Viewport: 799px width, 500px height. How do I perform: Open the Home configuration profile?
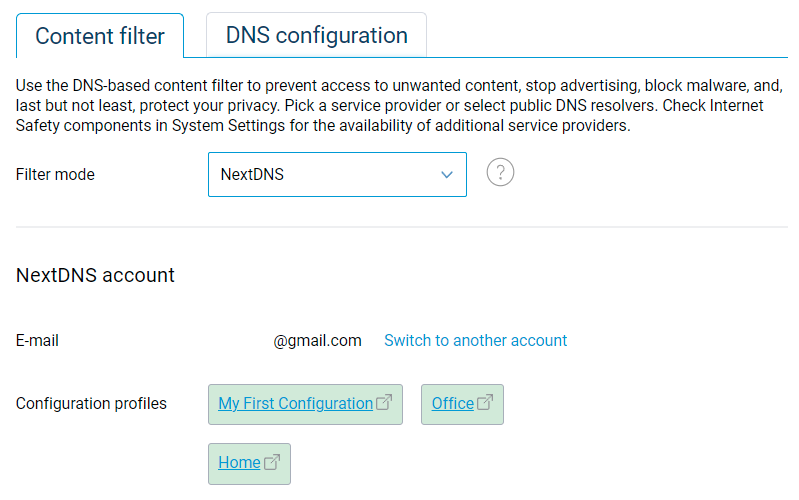click(x=239, y=463)
